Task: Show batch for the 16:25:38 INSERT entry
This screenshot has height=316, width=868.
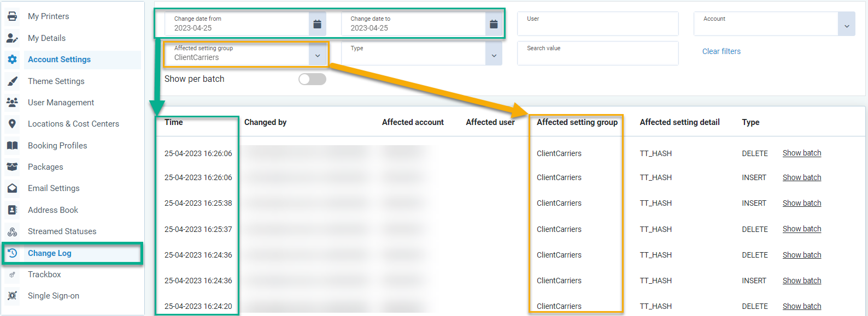Action: click(x=801, y=203)
